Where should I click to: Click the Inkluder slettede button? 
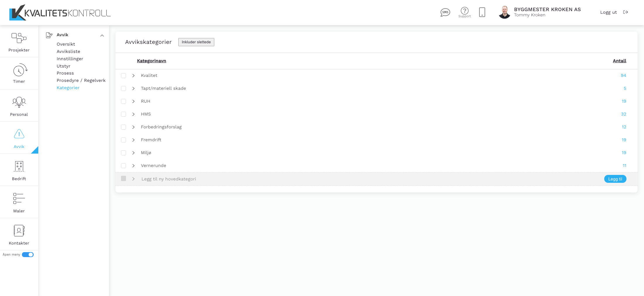click(x=196, y=42)
